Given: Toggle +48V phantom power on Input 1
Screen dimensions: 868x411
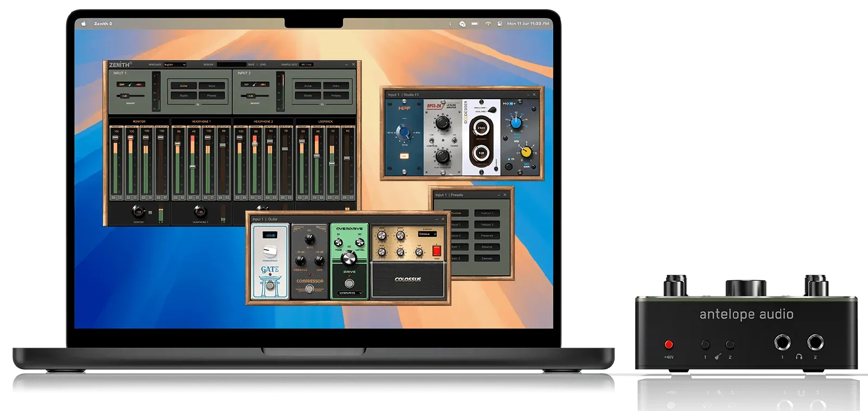Looking at the screenshot, I should [x=139, y=85].
